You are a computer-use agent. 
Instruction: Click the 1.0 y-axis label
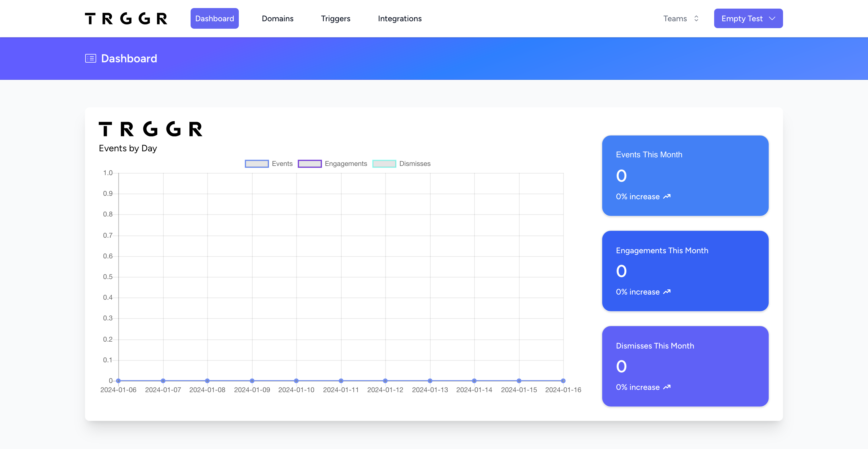[x=108, y=173]
